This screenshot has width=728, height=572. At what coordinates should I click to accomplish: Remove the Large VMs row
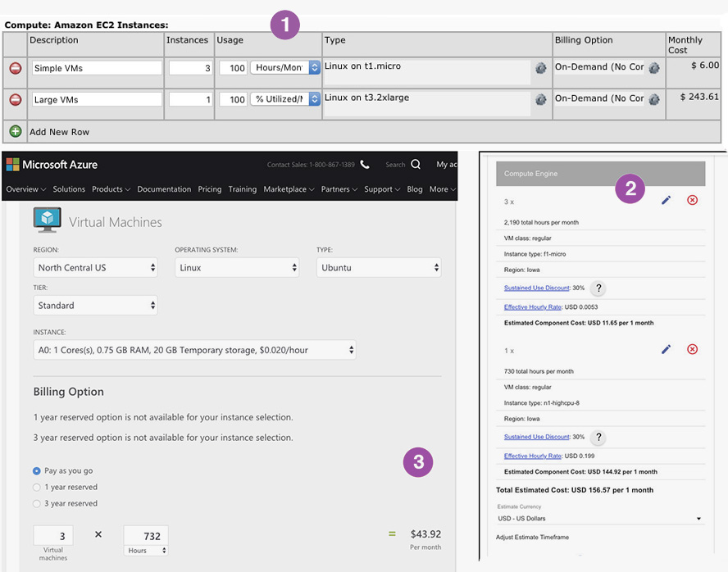tap(16, 100)
